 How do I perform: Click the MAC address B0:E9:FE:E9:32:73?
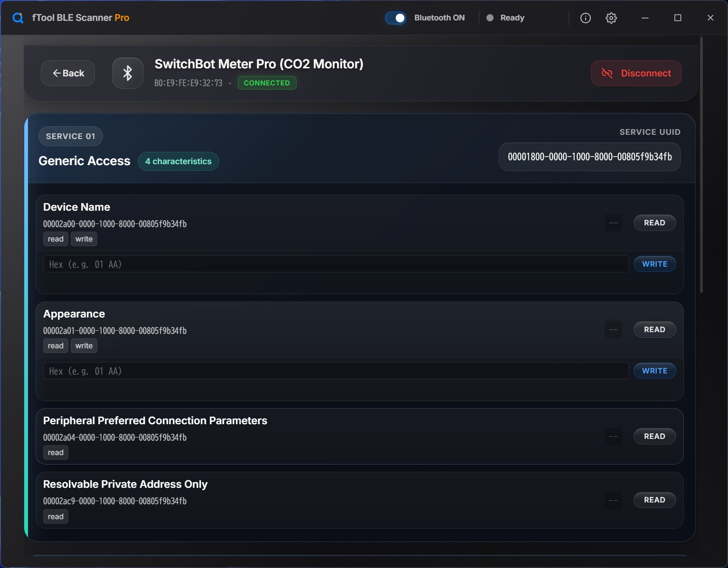coord(188,83)
